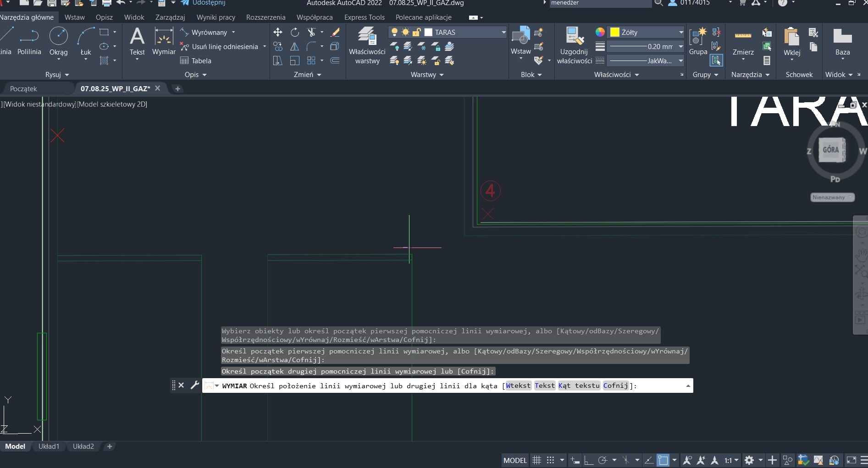Toggle the lock icon on layer TARAS

[416, 32]
